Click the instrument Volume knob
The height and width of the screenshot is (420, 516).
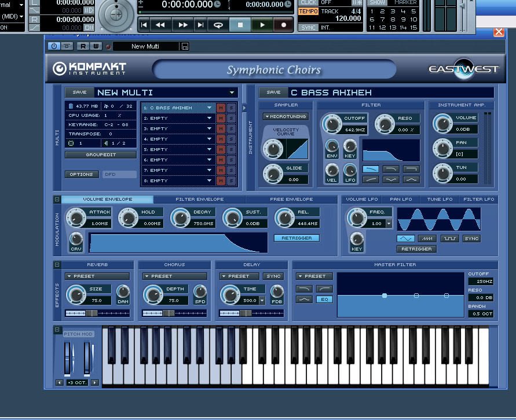pos(442,124)
